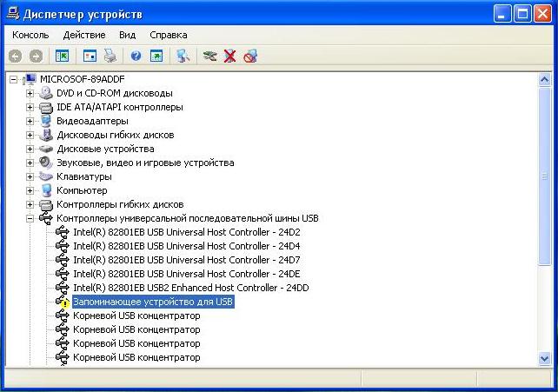Click the USB controllers category icon
Viewport: 558px width, 392px height.
(x=46, y=218)
